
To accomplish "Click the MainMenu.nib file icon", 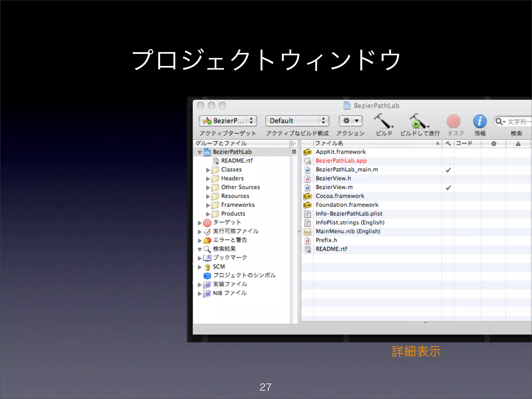I will (x=308, y=232).
